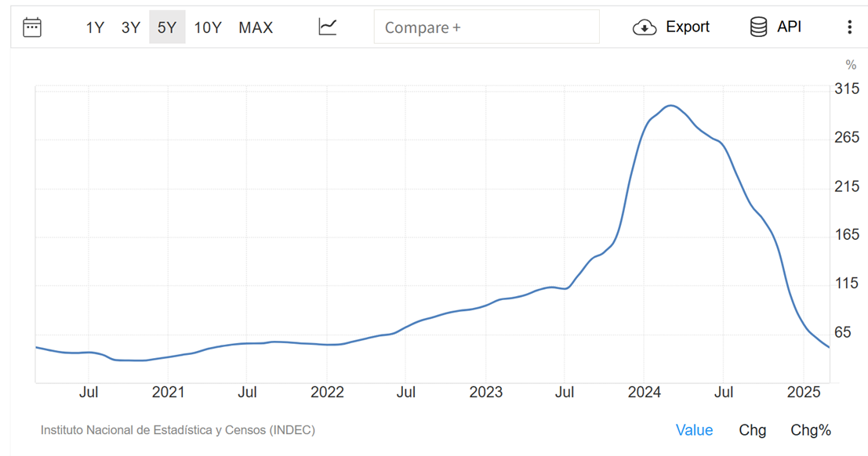Switch to Chg display mode
868x456 pixels.
coord(752,430)
